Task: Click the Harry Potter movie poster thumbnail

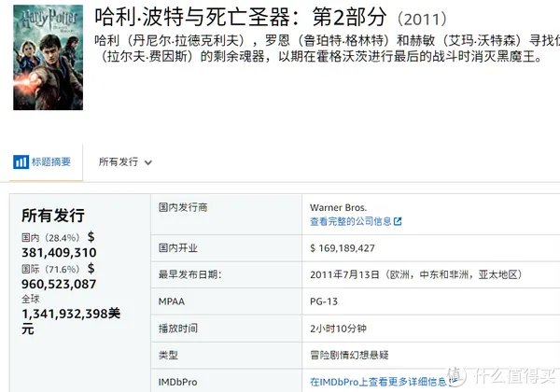Action: [48, 57]
